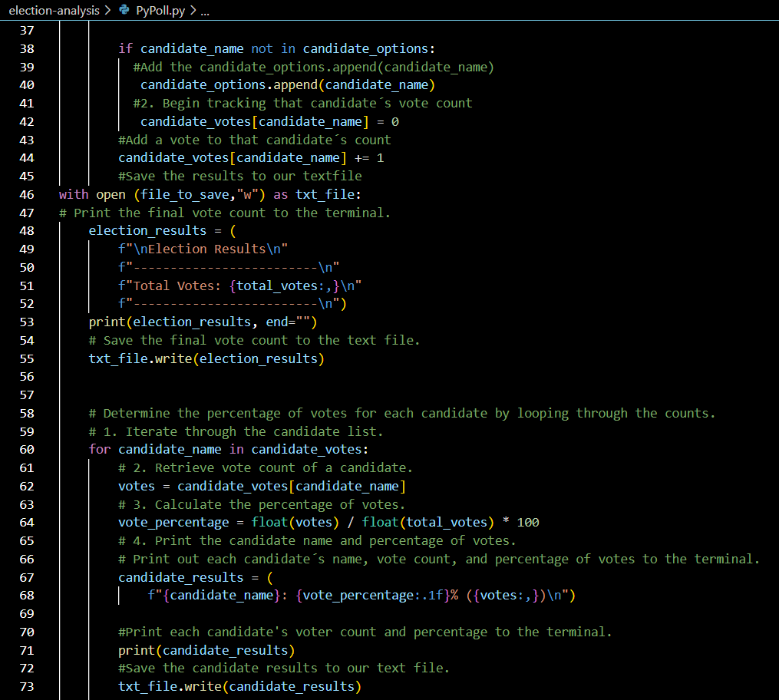Click '# 1. Iterate through the candidate list.' comment
779x700 pixels.
(236, 431)
